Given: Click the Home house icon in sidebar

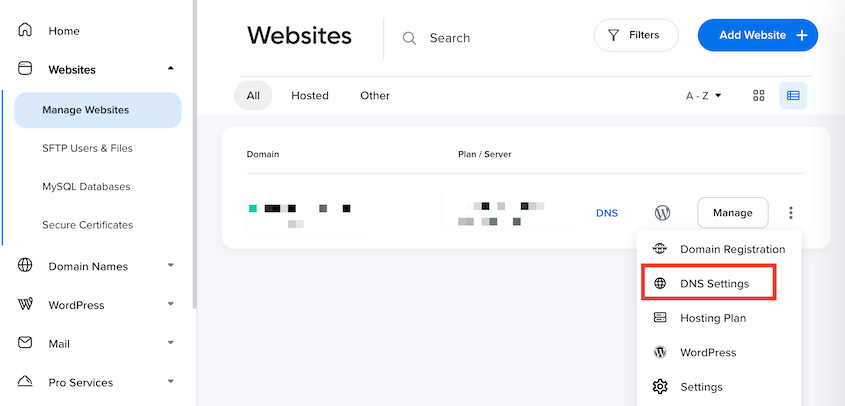Looking at the screenshot, I should point(25,30).
